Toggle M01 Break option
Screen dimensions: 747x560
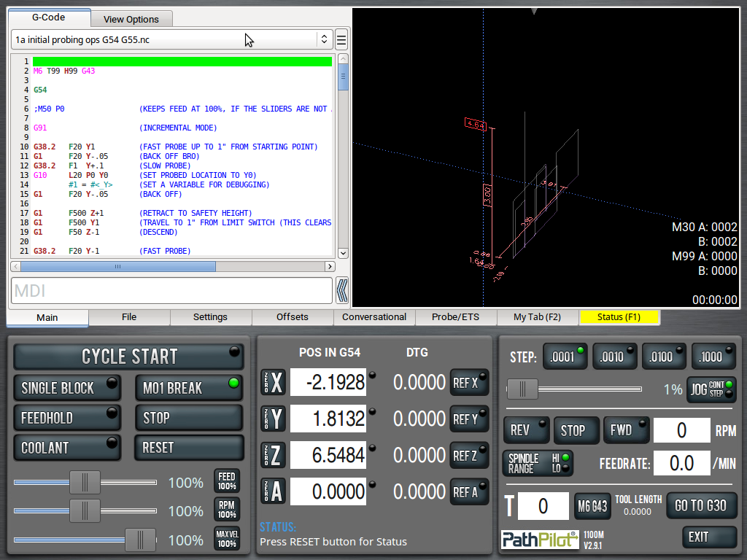(x=188, y=388)
